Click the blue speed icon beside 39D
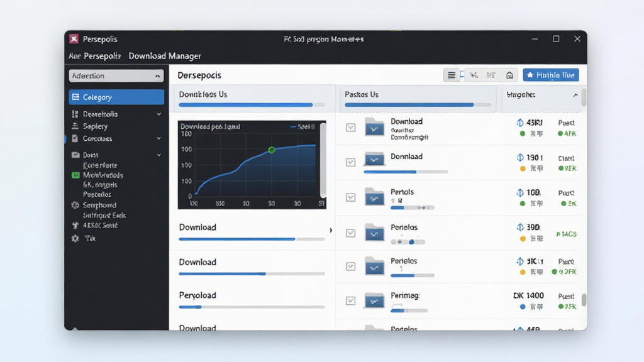This screenshot has height=362, width=644. click(x=520, y=228)
